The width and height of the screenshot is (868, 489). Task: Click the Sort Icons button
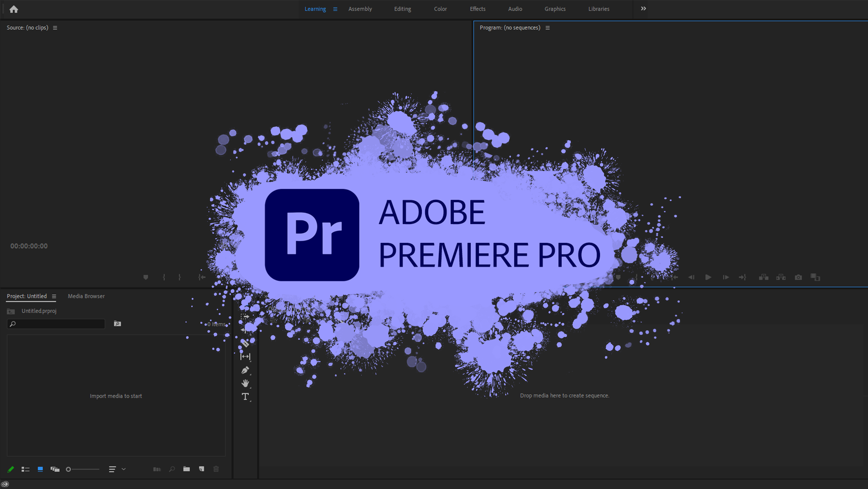(x=112, y=469)
